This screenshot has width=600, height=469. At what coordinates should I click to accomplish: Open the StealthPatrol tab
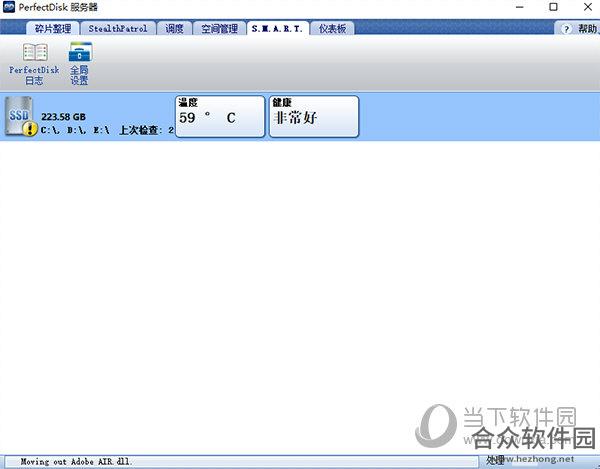pyautogui.click(x=118, y=28)
